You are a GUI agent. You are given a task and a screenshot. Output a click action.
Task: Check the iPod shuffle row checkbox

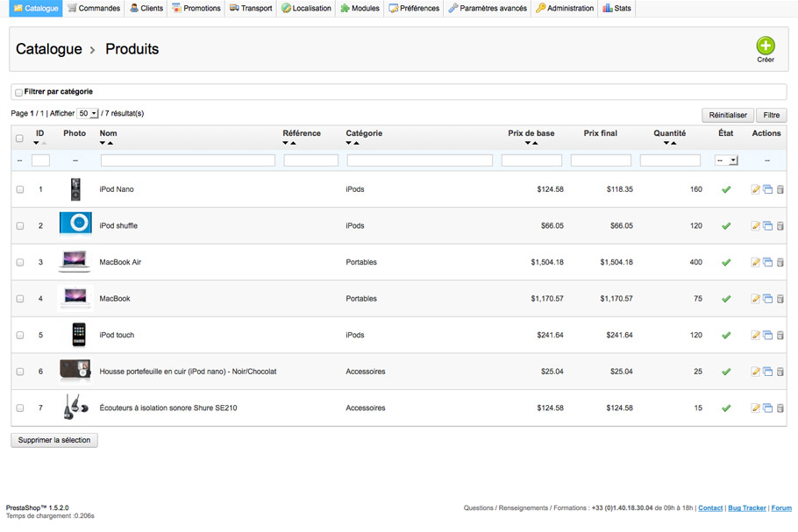20,226
